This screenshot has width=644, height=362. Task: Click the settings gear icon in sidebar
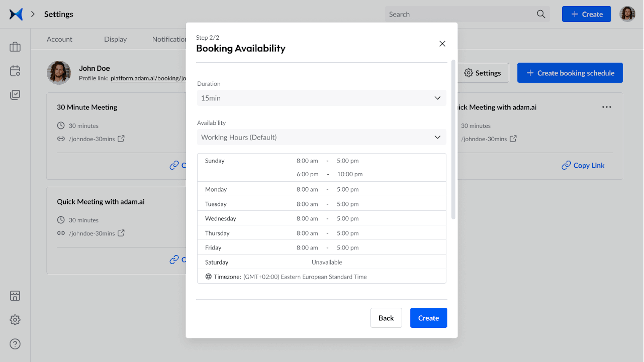tap(15, 320)
